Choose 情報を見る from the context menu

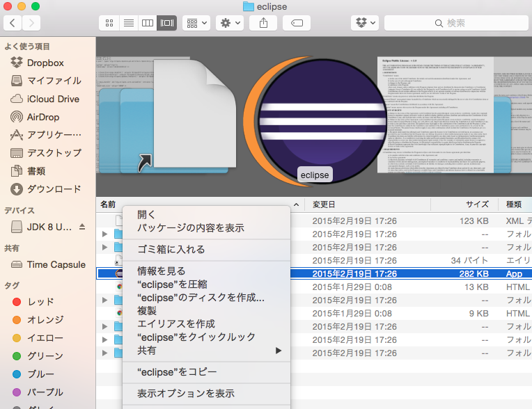(206, 271)
